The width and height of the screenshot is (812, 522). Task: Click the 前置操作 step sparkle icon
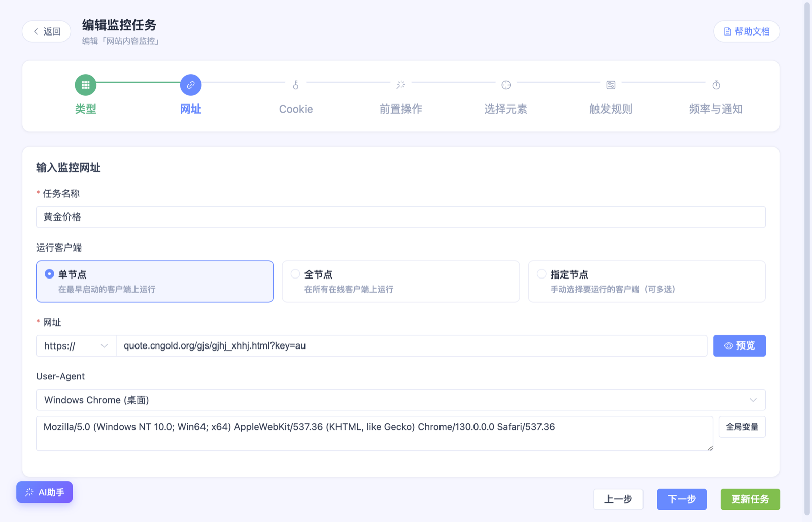click(401, 85)
